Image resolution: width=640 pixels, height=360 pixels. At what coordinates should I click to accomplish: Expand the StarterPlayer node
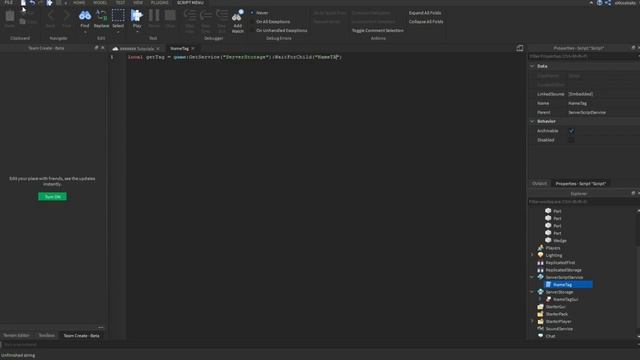pos(532,321)
